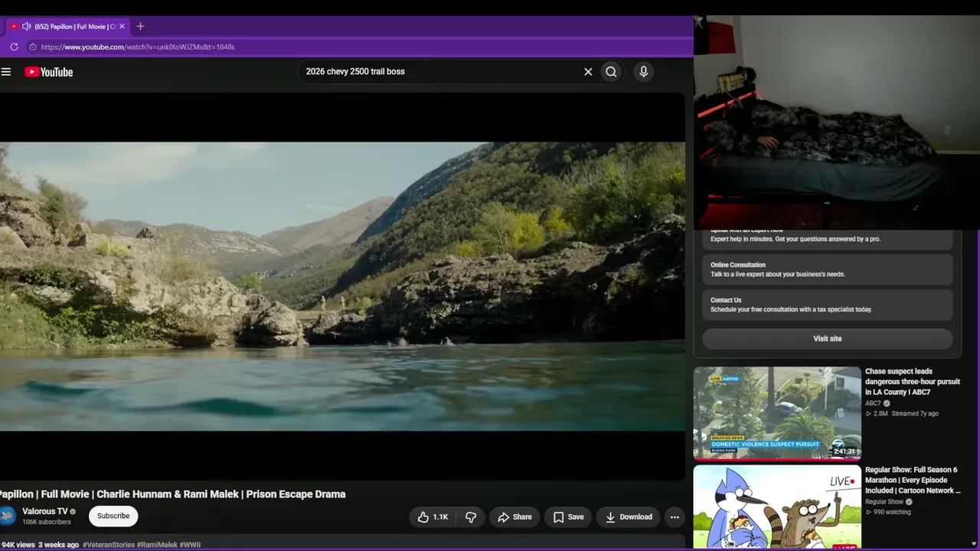The width and height of the screenshot is (980, 551).
Task: Run the search with the magnifier button
Action: 611,71
